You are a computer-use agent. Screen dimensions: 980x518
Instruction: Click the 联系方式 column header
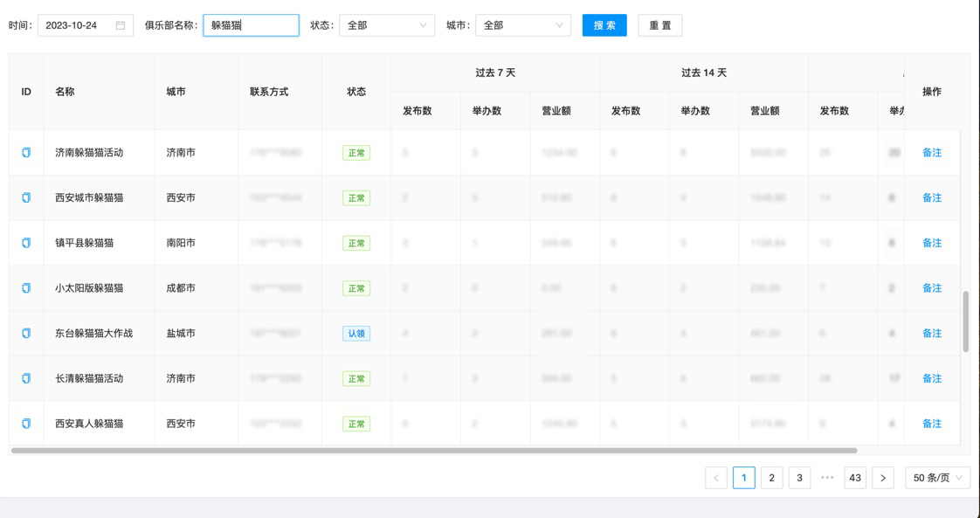280,92
